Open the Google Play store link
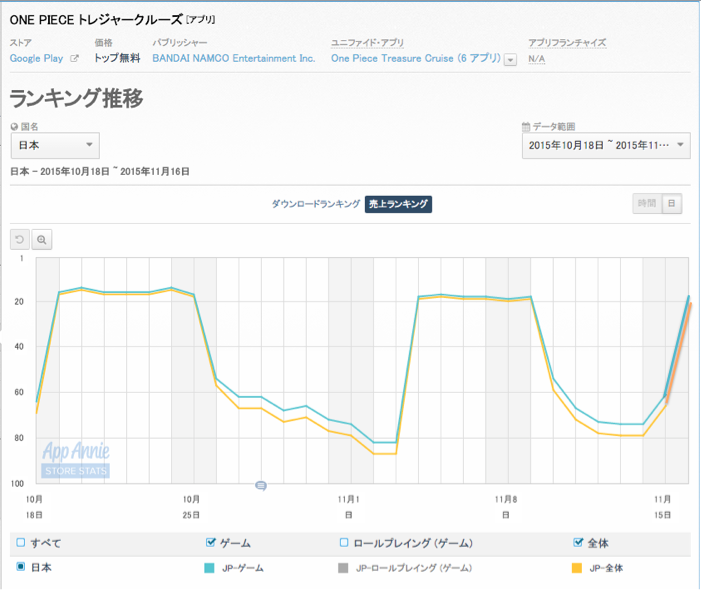The image size is (701, 590). 37,58
